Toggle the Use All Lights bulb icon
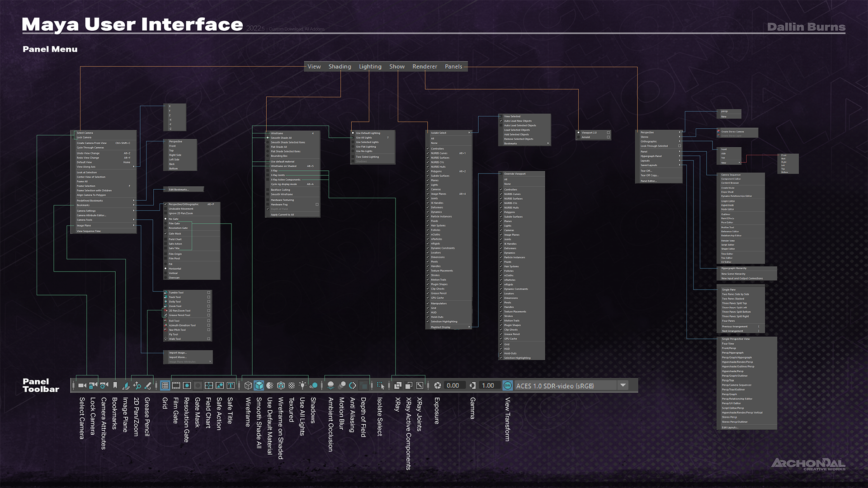Image resolution: width=868 pixels, height=488 pixels. pos(302,385)
